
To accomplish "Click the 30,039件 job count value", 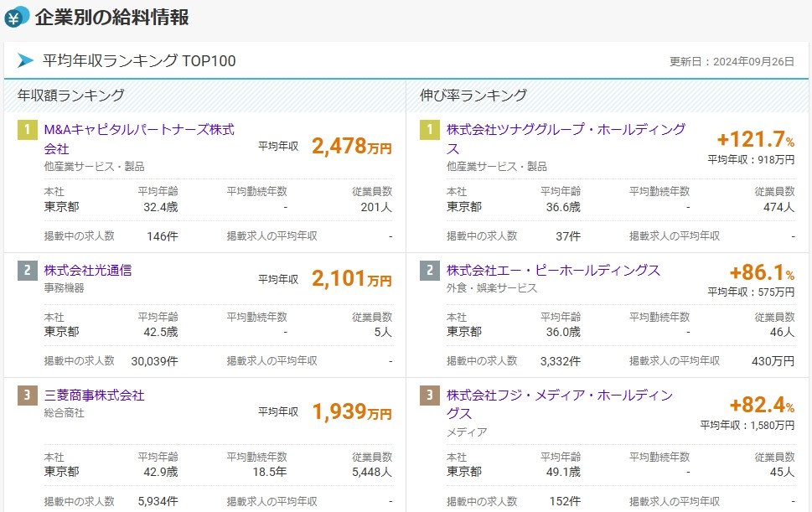I will click(154, 361).
